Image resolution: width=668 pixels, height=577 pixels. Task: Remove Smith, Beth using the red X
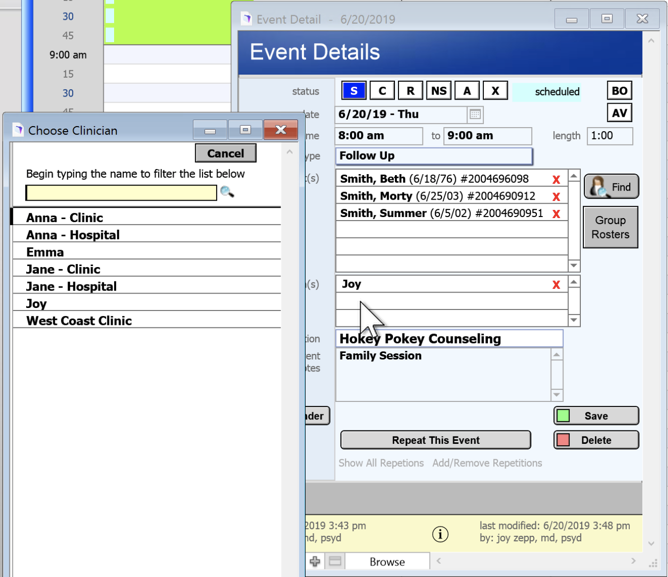pos(556,180)
